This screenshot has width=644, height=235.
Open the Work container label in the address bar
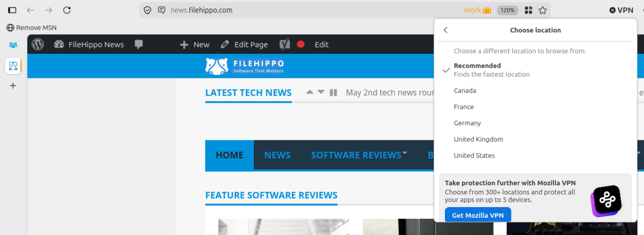point(478,10)
